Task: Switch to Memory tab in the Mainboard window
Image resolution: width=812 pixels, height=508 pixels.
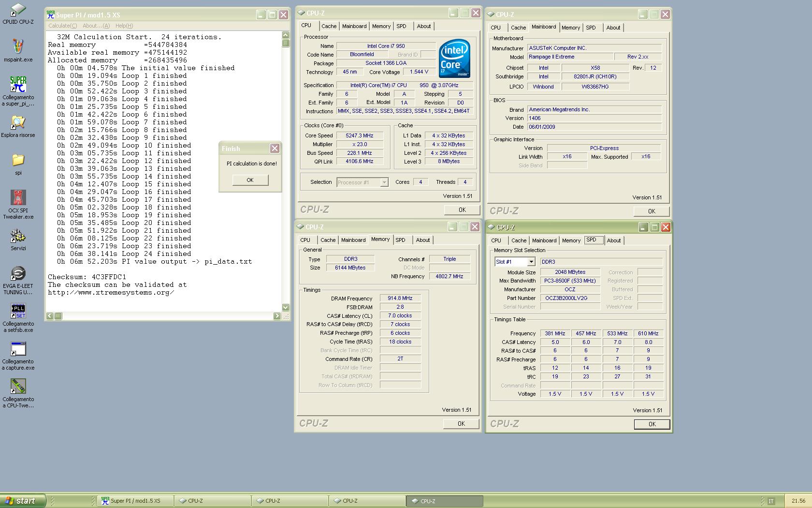Action: (x=571, y=28)
